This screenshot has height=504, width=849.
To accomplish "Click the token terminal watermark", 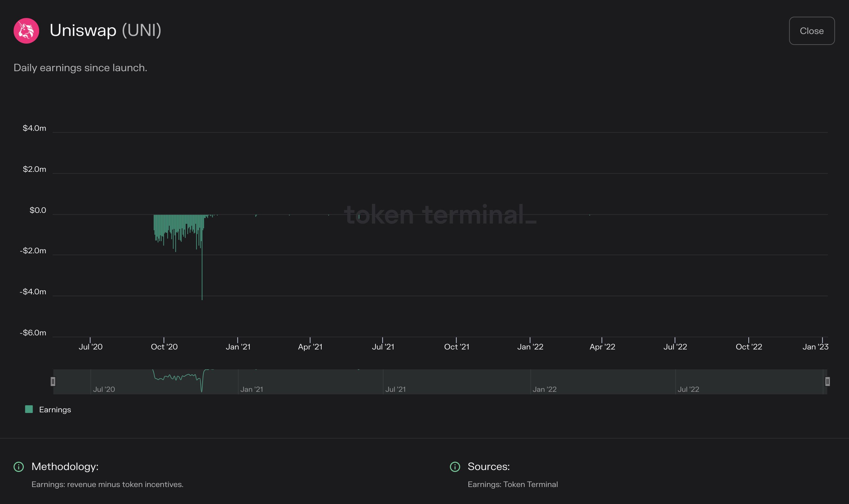I will (x=440, y=214).
